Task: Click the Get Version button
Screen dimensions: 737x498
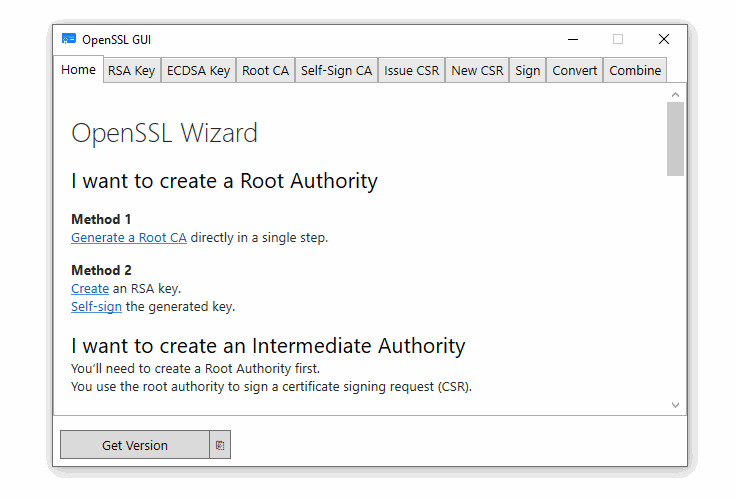Action: pyautogui.click(x=135, y=445)
